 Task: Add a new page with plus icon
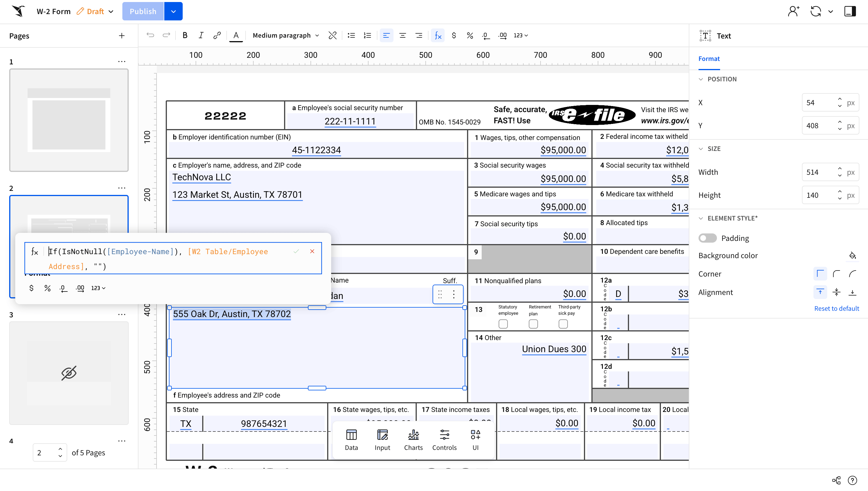pos(122,36)
